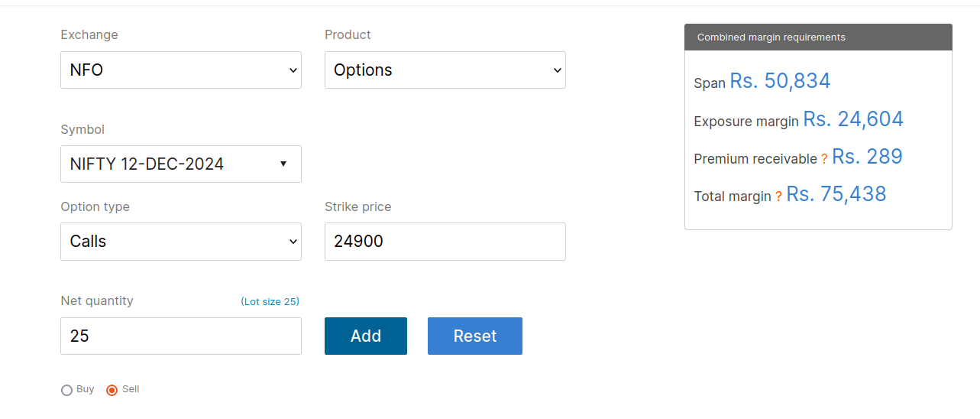Select the Buy radio button

point(66,391)
